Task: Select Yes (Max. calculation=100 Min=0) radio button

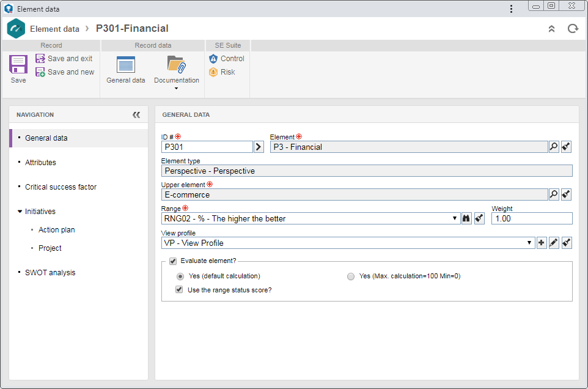Action: coord(351,276)
